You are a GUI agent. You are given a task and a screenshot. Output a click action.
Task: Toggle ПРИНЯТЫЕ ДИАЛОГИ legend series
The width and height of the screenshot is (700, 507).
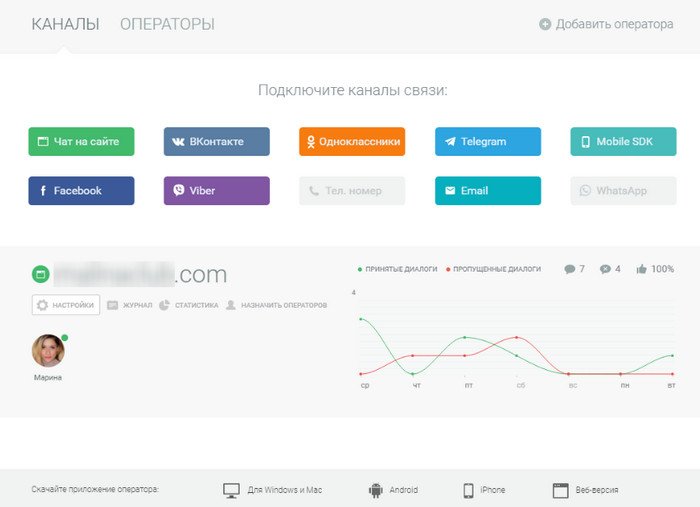(x=397, y=269)
